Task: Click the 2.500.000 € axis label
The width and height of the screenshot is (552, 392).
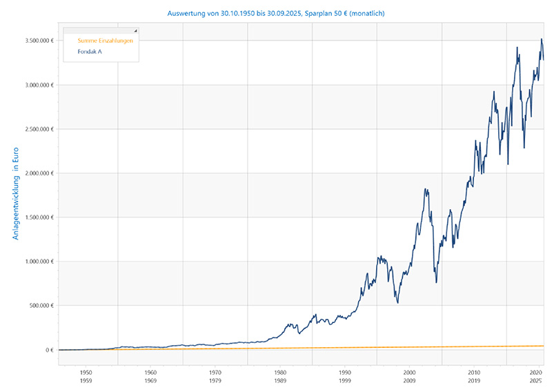Action: coord(34,129)
